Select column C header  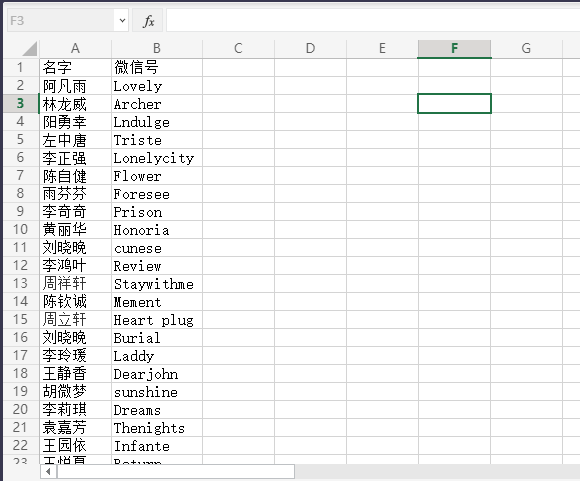pos(238,48)
